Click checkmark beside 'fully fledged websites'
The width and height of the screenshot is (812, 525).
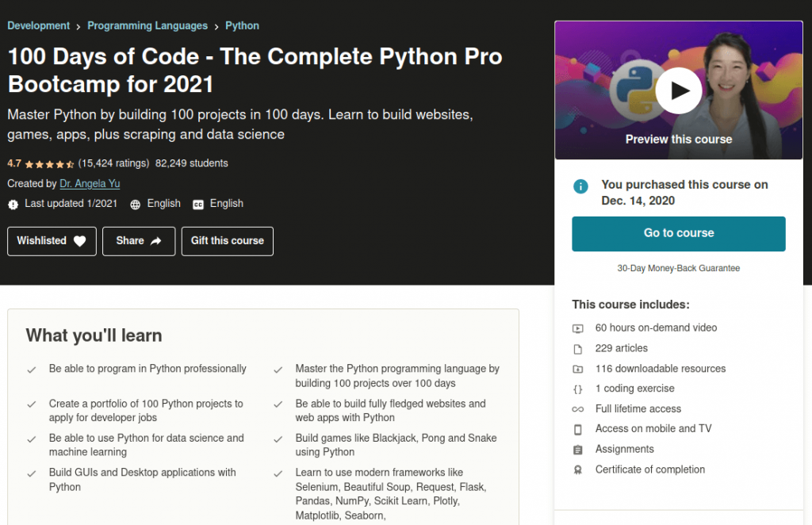[278, 404]
